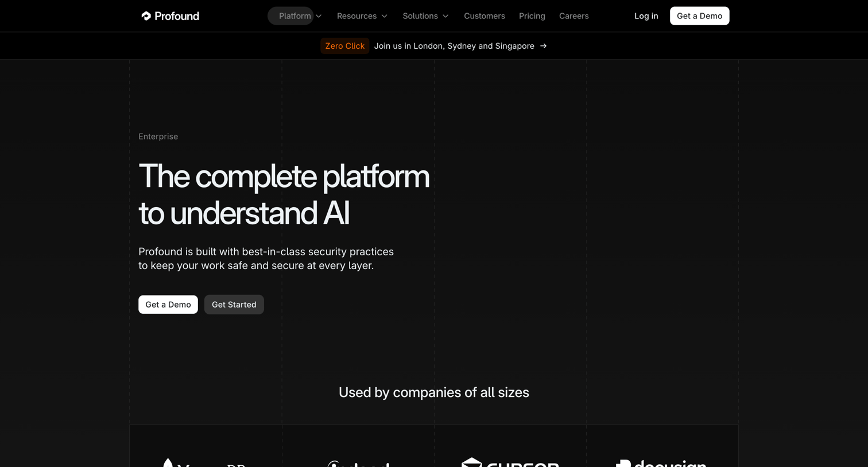Open the London, Sydney and Singapore announcement
The image size is (868, 467).
(x=454, y=46)
